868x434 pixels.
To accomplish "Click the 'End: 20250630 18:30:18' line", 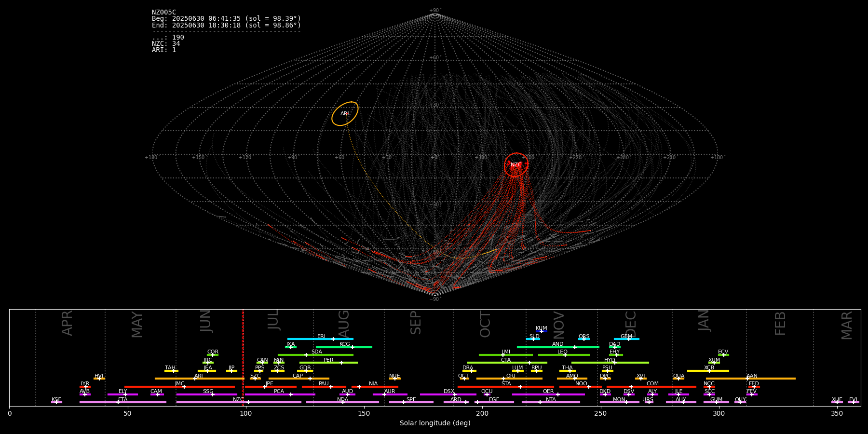I will 226,25.
